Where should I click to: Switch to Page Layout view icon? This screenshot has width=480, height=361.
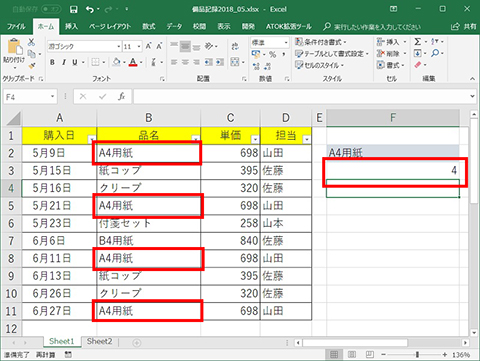point(352,354)
